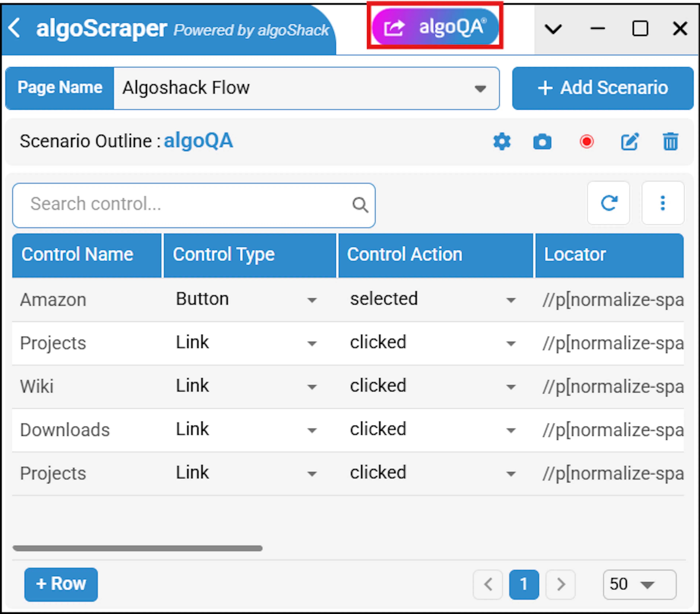Refresh the controls table
Screen dimensions: 700x614
(x=608, y=203)
